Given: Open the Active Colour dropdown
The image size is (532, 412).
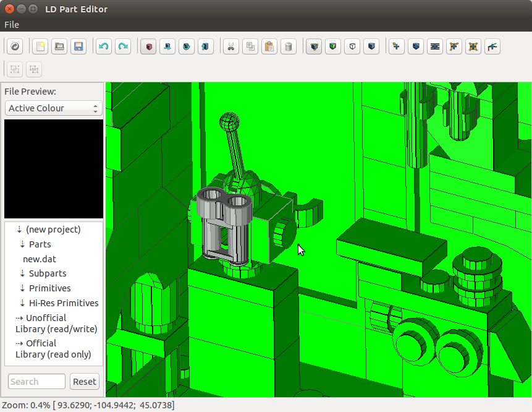Looking at the screenshot, I should (x=54, y=108).
